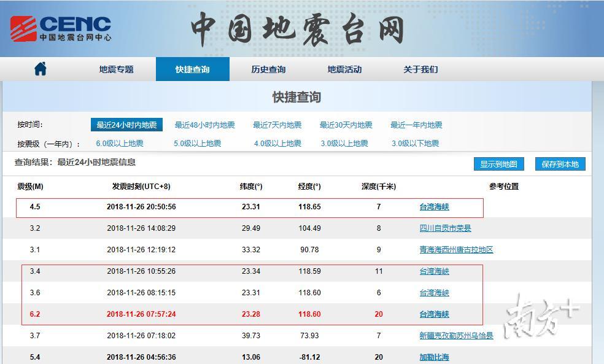Screen dimensions: 604x364
Task: Open the 关于我们 menu item
Action: 420,69
